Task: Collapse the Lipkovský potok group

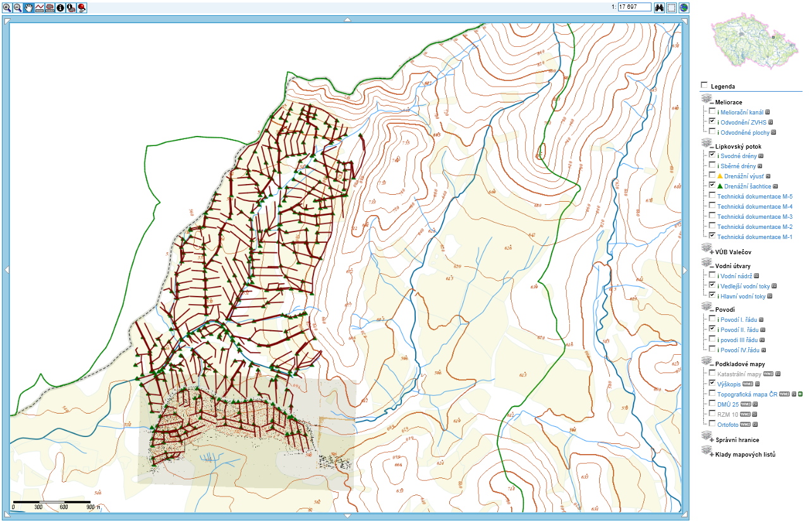Action: coord(713,147)
